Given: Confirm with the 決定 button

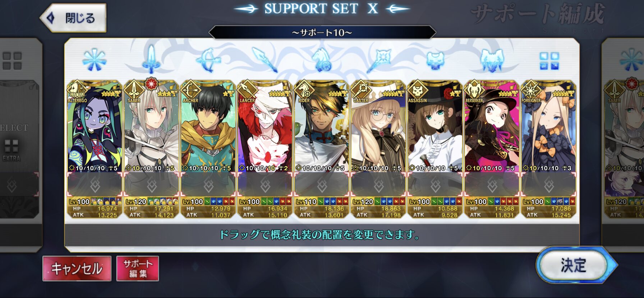Looking at the screenshot, I should (574, 265).
